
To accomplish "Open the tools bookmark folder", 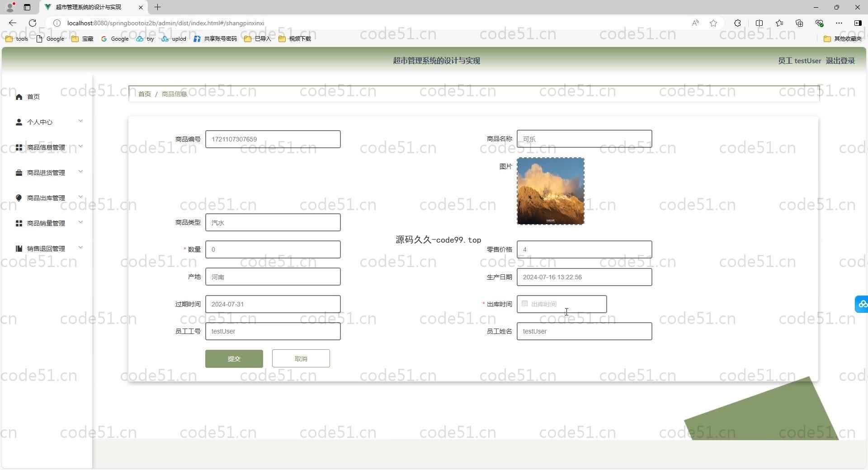I will tap(17, 39).
